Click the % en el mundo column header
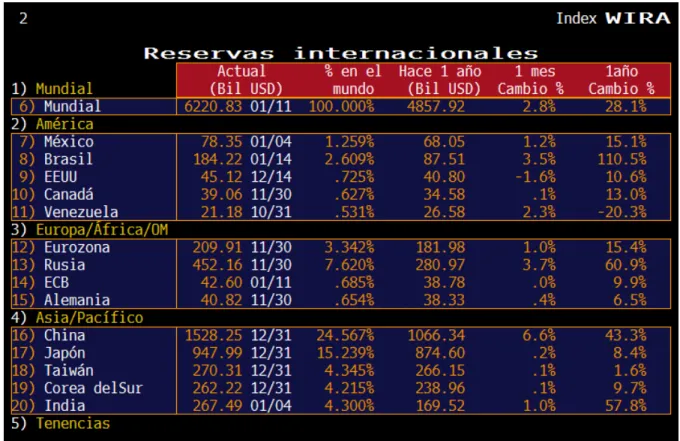The image size is (680, 441). pos(353,80)
